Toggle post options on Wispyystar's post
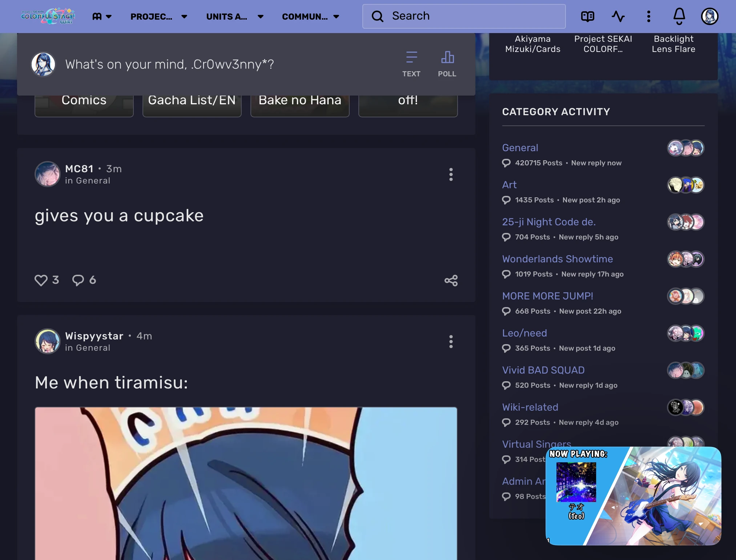This screenshot has height=560, width=736. [451, 341]
